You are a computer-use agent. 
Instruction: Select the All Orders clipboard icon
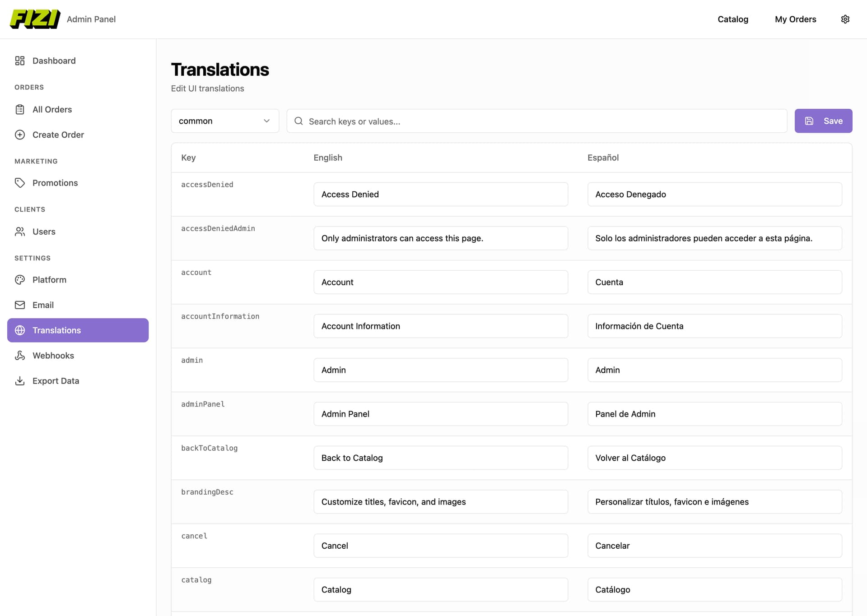20,109
